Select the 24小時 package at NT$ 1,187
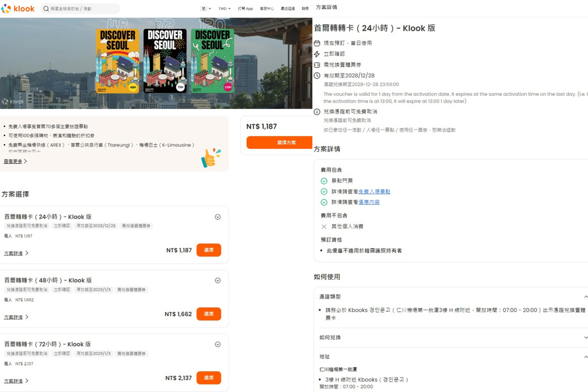This screenshot has height=392, width=588. pyautogui.click(x=208, y=250)
